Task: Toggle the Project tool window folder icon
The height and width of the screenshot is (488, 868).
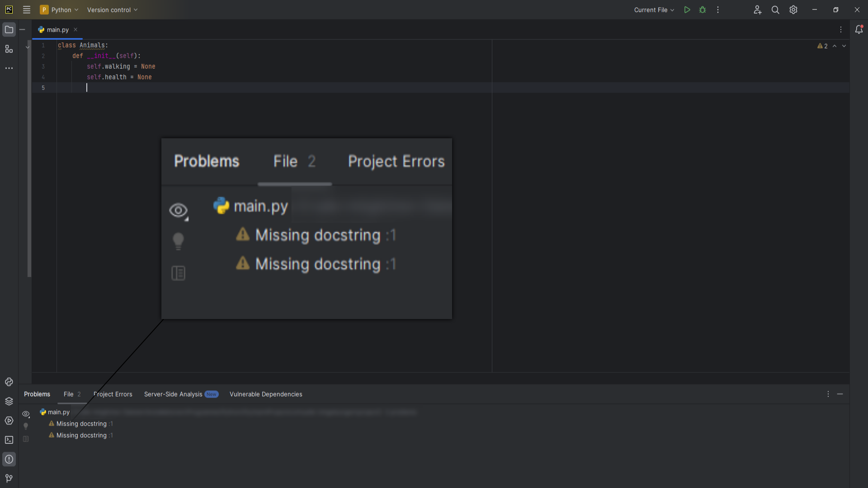Action: (9, 30)
